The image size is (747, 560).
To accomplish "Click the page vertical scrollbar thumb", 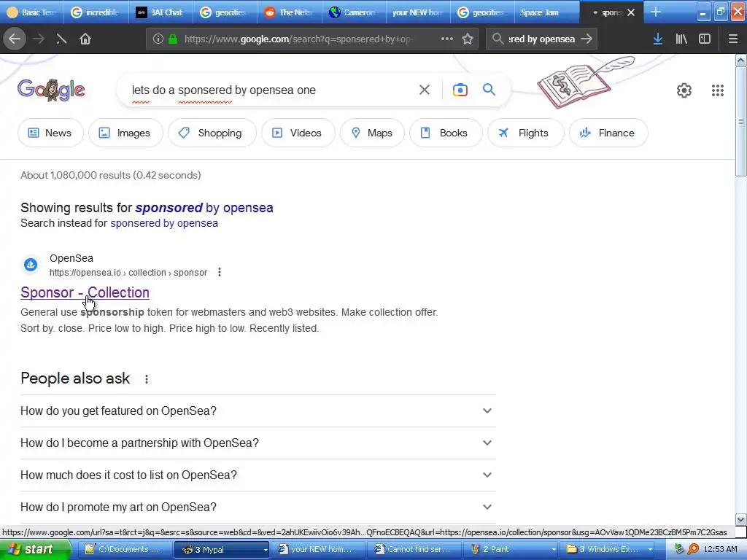I will [x=741, y=122].
